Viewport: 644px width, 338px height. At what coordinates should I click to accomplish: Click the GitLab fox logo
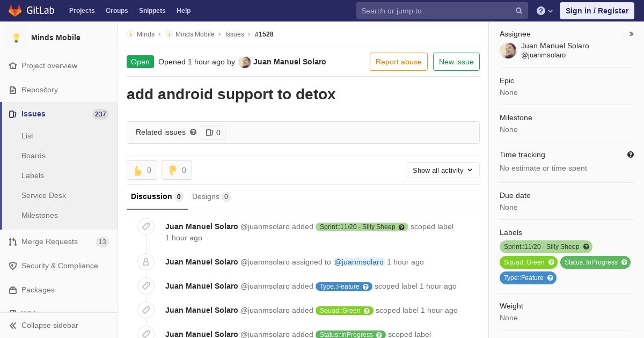tap(15, 11)
